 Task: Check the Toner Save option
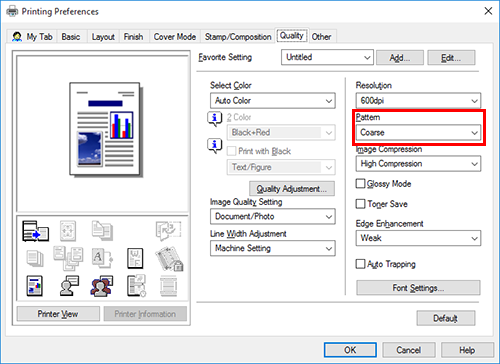click(360, 204)
